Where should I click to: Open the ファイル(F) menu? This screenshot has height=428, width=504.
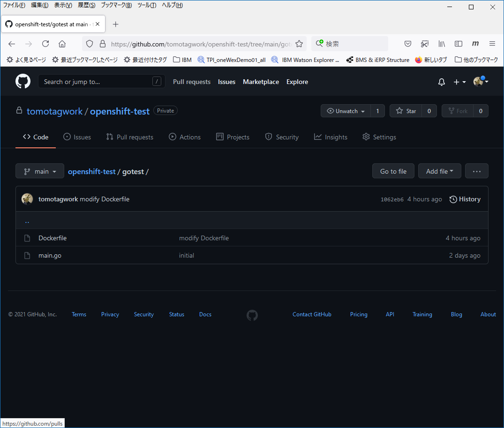[14, 5]
